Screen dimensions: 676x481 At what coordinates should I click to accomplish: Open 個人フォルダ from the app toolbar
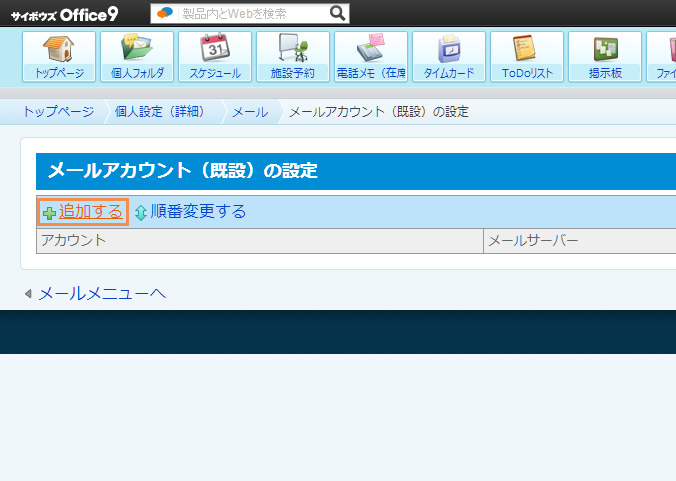(137, 56)
